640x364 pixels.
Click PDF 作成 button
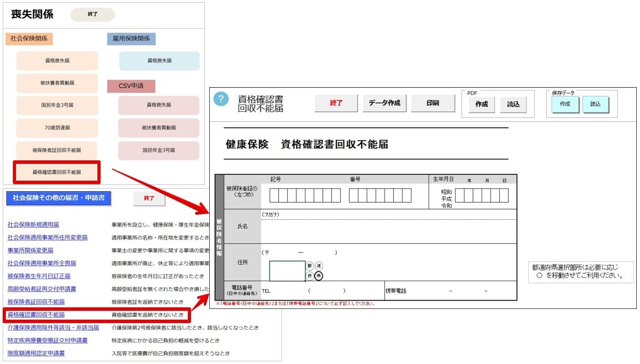coord(482,104)
